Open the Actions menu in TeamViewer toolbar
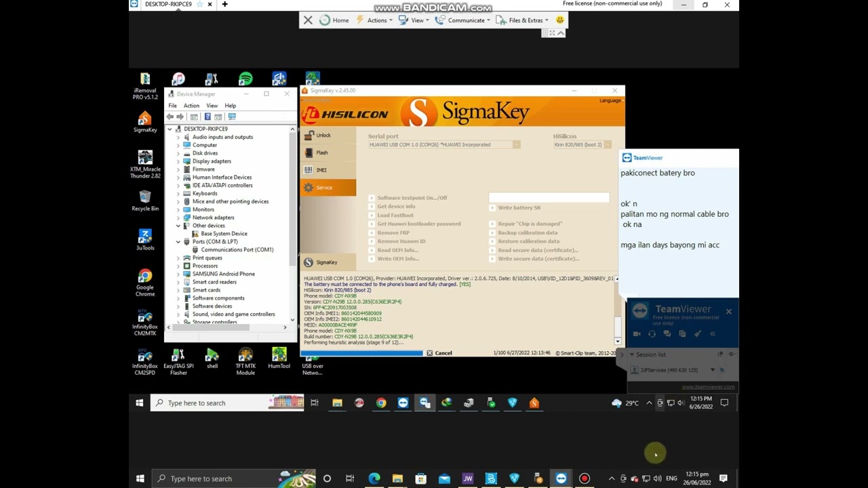The width and height of the screenshot is (868, 488). [374, 20]
